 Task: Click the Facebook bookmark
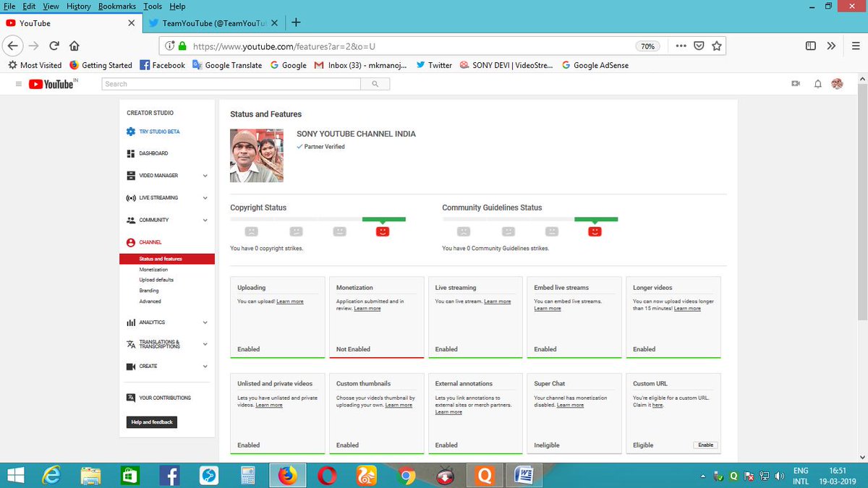tap(162, 65)
